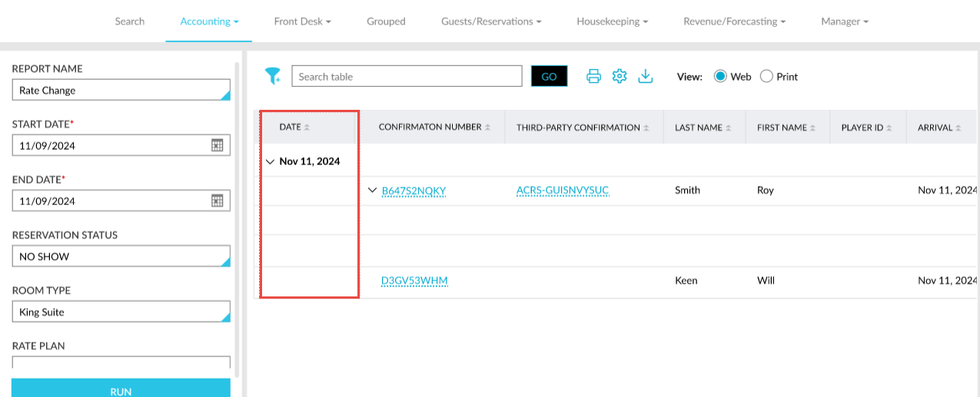Open the Reservation Status dropdown

(x=121, y=256)
